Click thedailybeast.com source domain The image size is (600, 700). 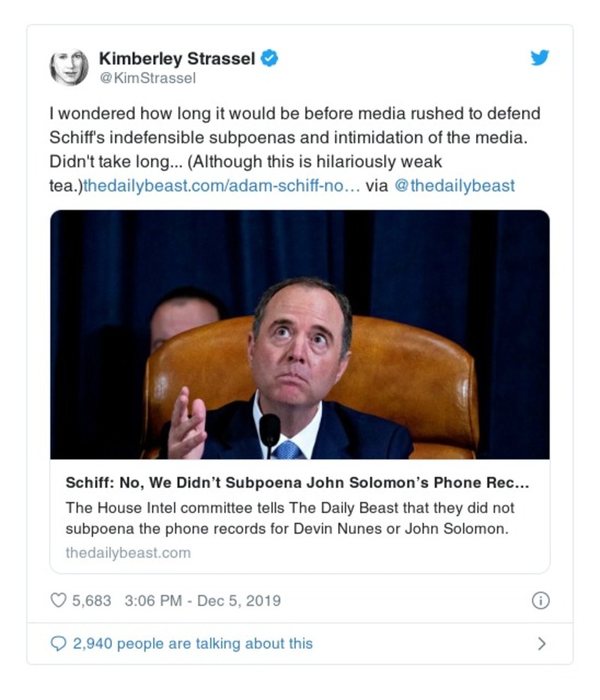point(128,553)
